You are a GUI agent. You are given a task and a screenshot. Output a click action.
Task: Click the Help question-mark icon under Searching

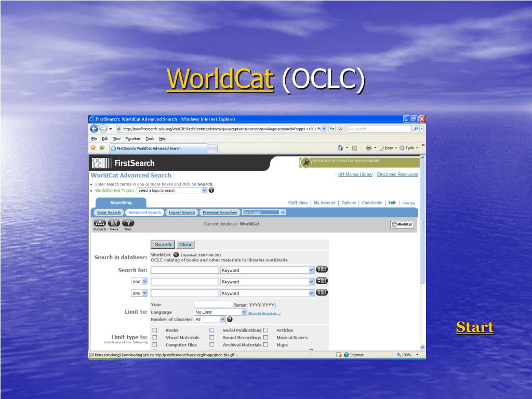click(128, 223)
